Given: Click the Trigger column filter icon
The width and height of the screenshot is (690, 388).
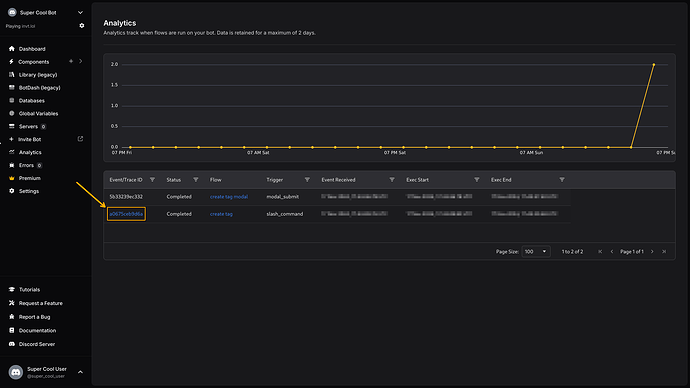Looking at the screenshot, I should pos(307,180).
